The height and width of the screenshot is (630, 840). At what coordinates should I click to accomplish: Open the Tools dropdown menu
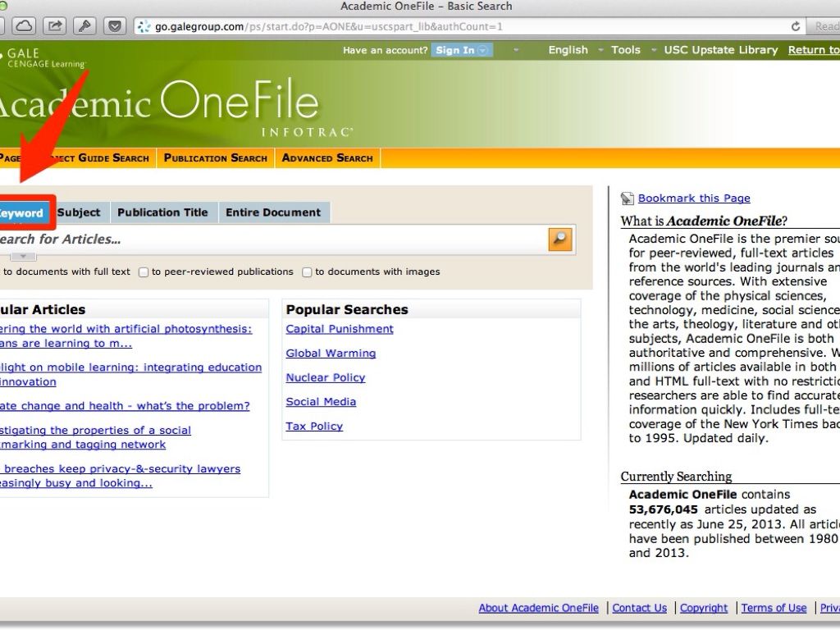(625, 50)
